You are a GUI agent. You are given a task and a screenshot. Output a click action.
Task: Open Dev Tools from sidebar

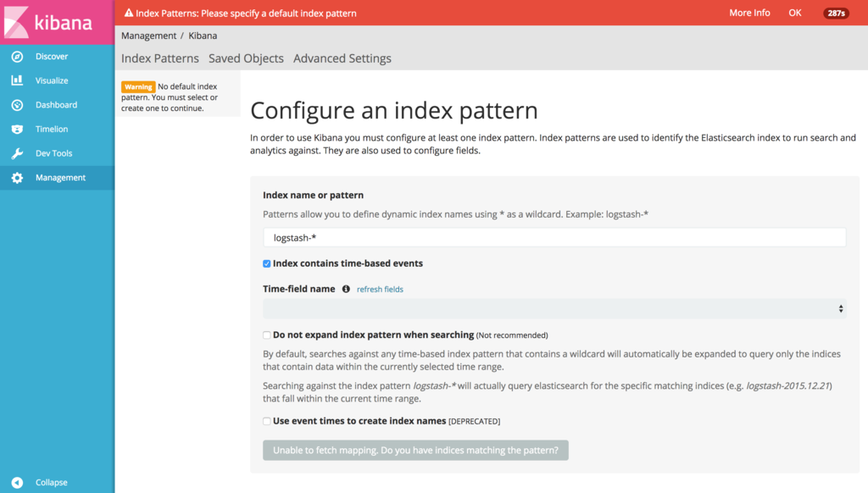tap(53, 153)
